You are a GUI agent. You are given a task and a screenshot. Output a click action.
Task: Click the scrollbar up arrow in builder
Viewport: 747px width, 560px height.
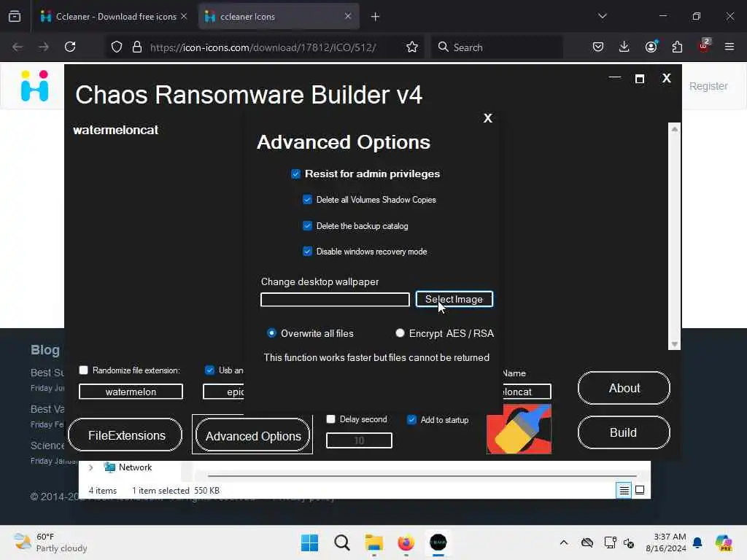coord(675,129)
